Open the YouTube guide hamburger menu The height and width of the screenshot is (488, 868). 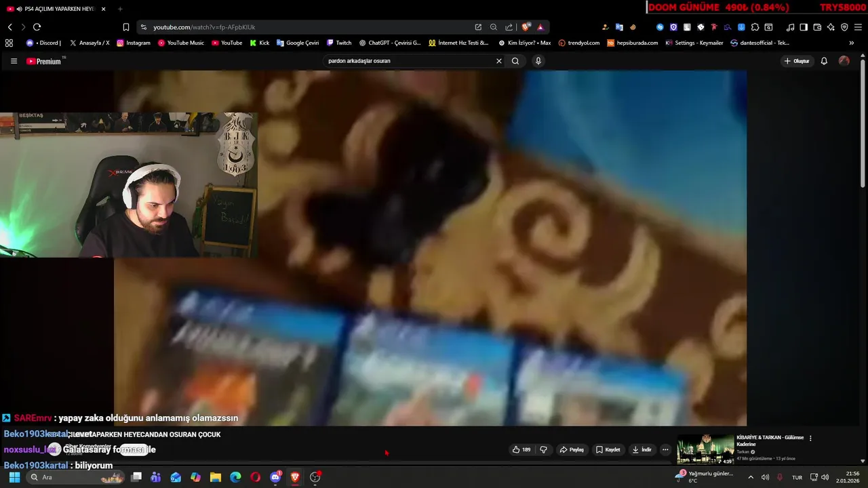14,61
